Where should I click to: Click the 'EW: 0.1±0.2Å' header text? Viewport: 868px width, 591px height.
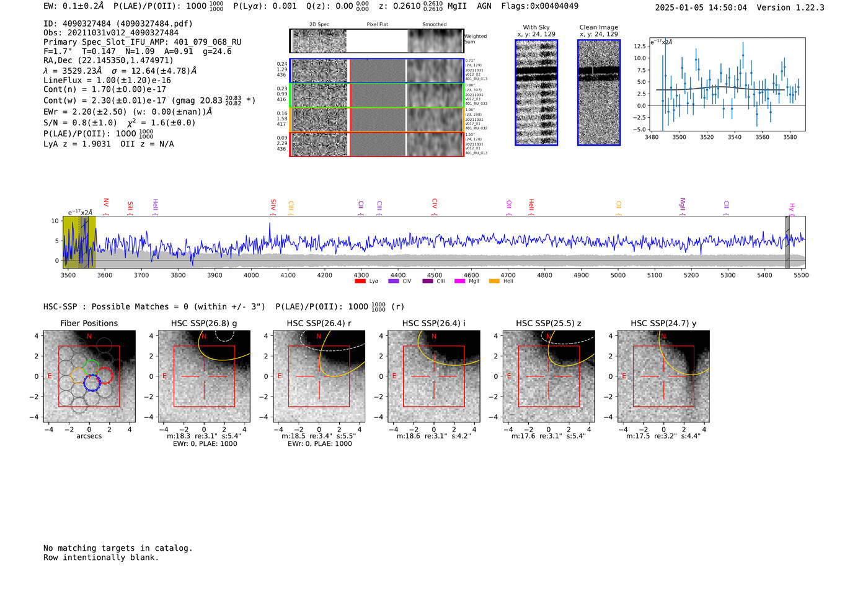pos(74,6)
